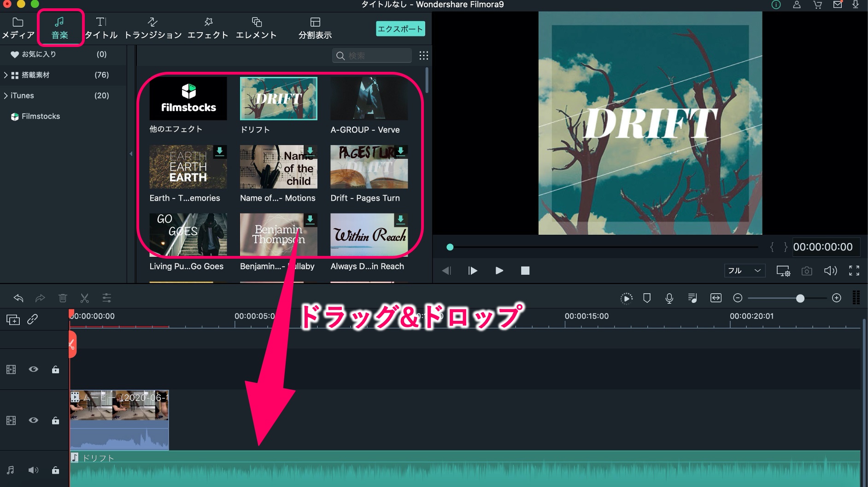Select the video clip on the timeline
The height and width of the screenshot is (487, 868).
[119, 420]
